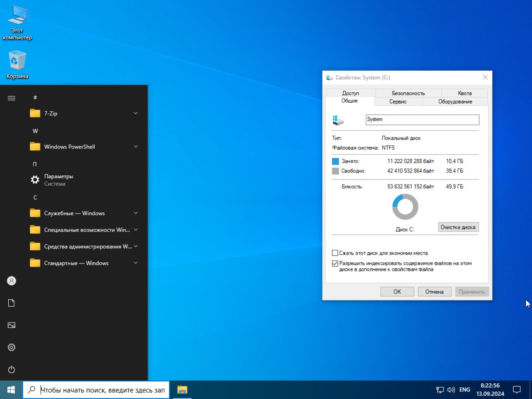Viewport: 532px width, 399px height.
Task: Click the 'NTFS' file system value
Action: click(x=388, y=148)
